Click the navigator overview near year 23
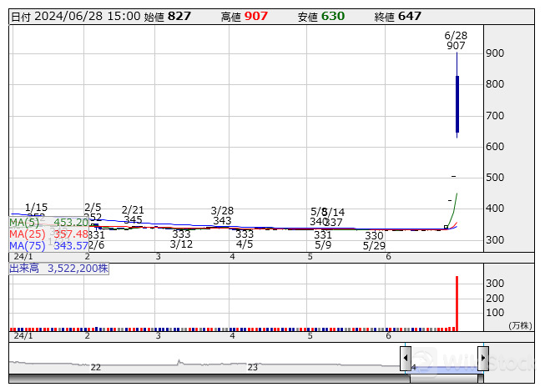 click(x=253, y=364)
